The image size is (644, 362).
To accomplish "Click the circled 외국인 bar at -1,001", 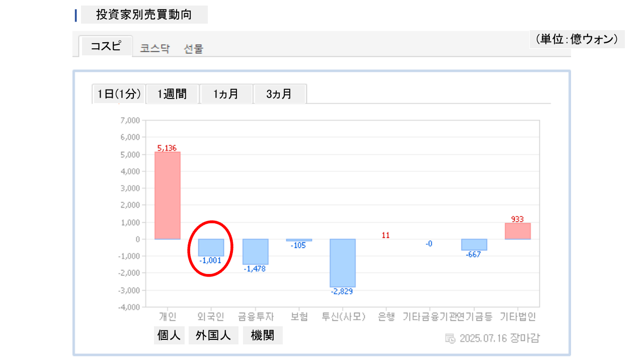I will 211,247.
